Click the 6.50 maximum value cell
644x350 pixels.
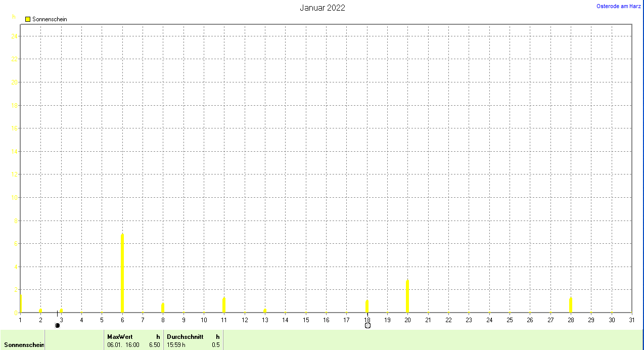click(154, 345)
